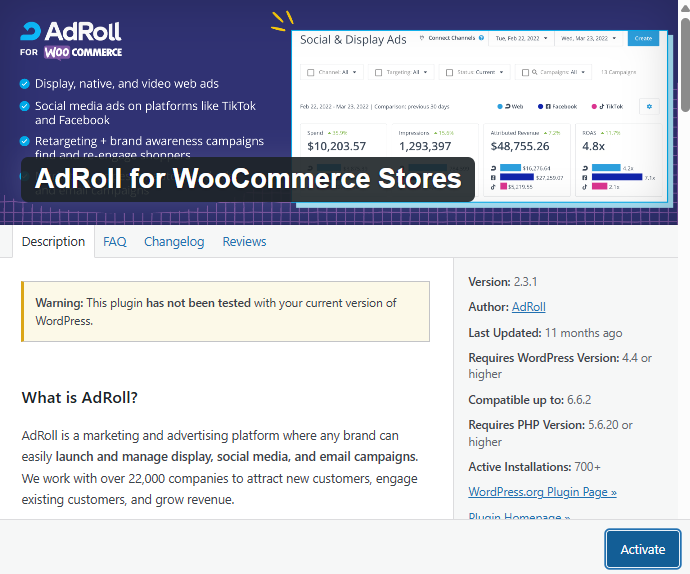Open the WordPress.org Plugin Page link

pyautogui.click(x=542, y=492)
